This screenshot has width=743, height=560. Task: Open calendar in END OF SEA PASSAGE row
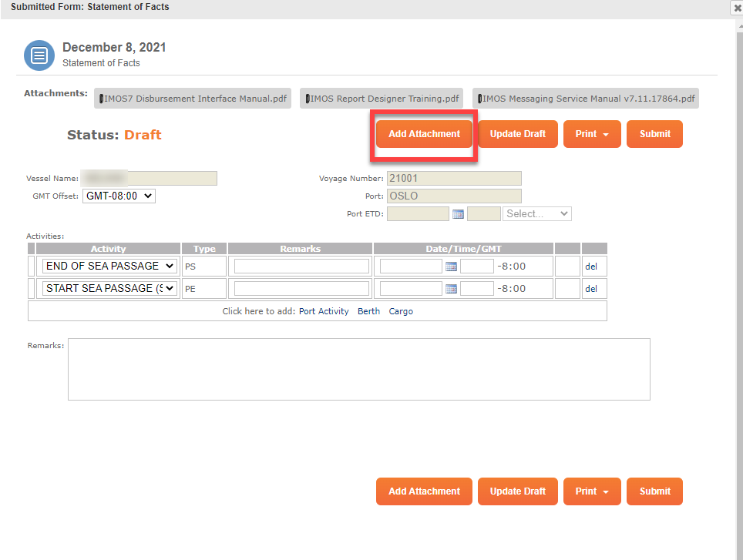point(450,265)
